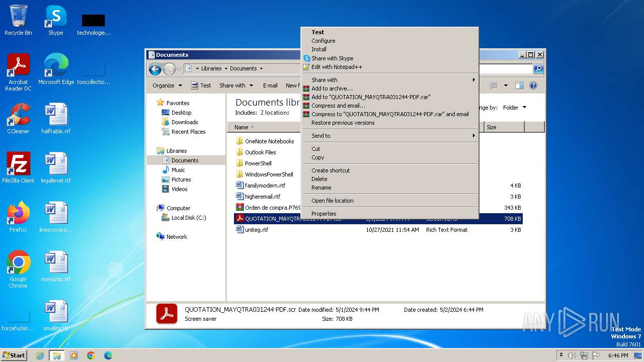Open Recycle Bin desktop icon
This screenshot has width=644, height=362.
18,20
